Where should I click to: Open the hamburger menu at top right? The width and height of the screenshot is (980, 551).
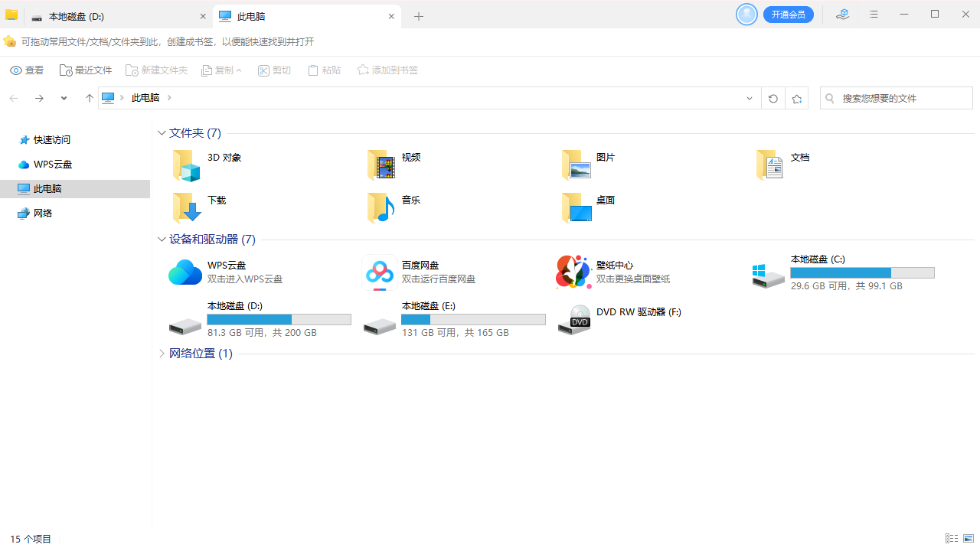pyautogui.click(x=874, y=15)
